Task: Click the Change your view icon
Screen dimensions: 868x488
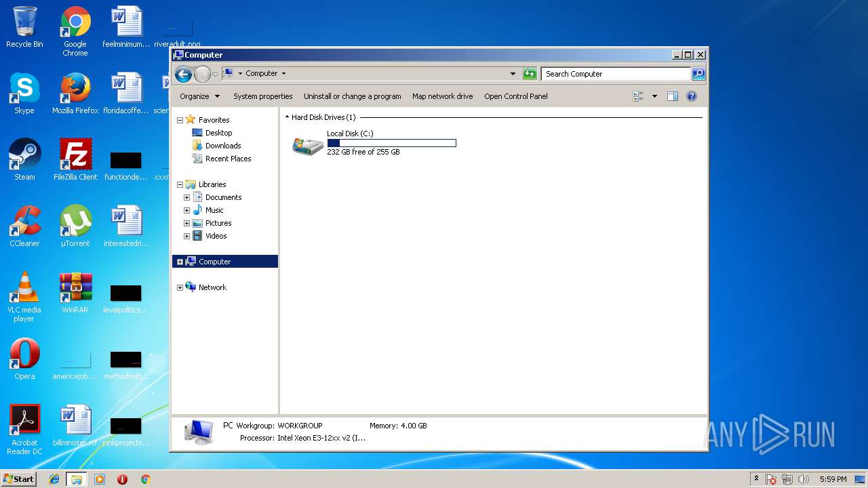Action: (x=638, y=96)
